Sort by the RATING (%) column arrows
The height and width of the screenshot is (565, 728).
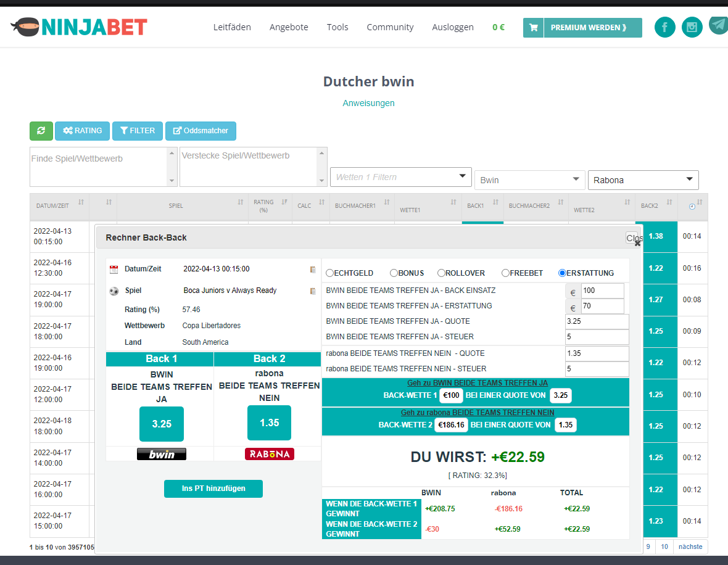[x=284, y=202]
